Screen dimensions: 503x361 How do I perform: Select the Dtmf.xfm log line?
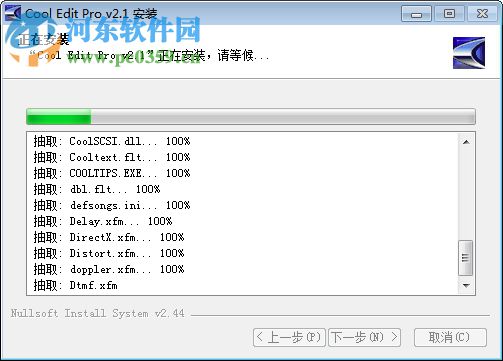76,285
